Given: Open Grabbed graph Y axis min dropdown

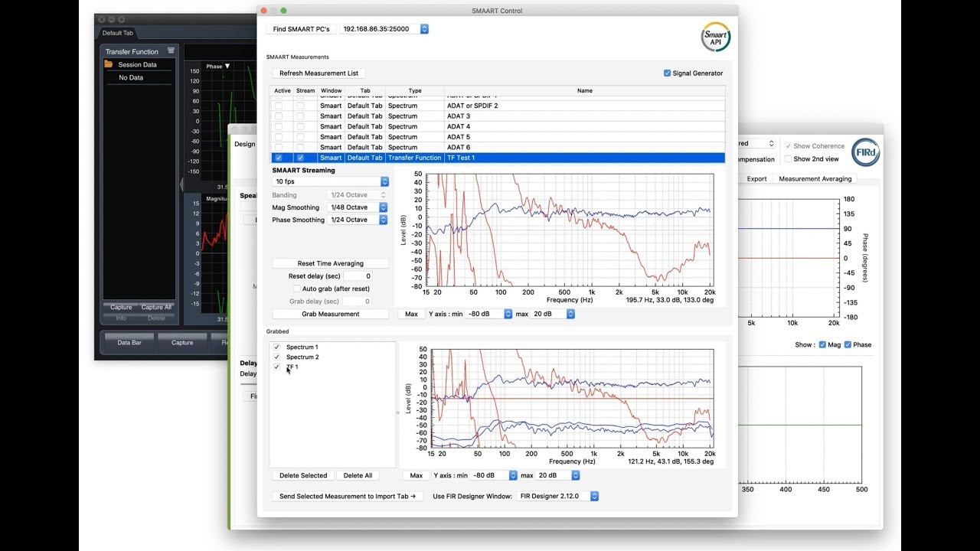Looking at the screenshot, I should pos(495,475).
